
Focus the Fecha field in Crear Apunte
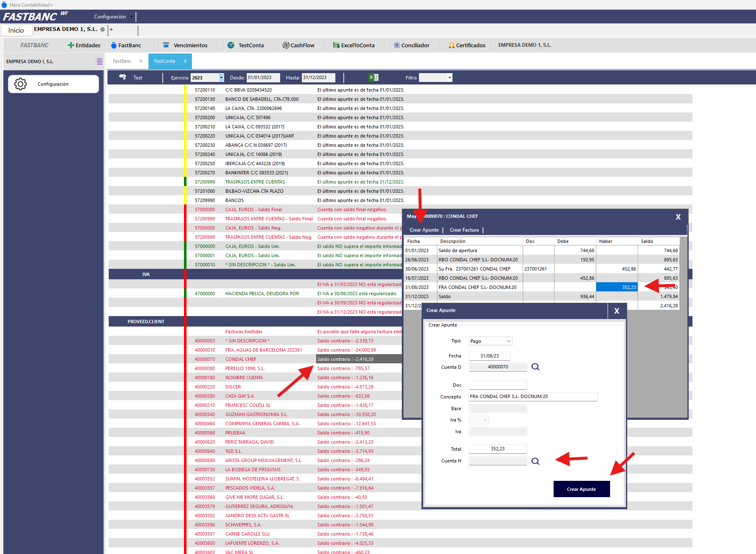[x=490, y=356]
